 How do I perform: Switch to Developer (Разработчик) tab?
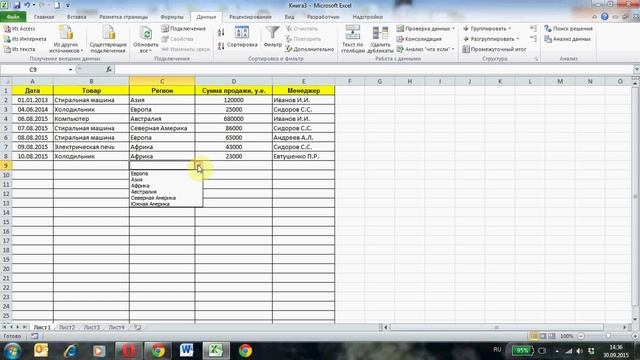(323, 17)
